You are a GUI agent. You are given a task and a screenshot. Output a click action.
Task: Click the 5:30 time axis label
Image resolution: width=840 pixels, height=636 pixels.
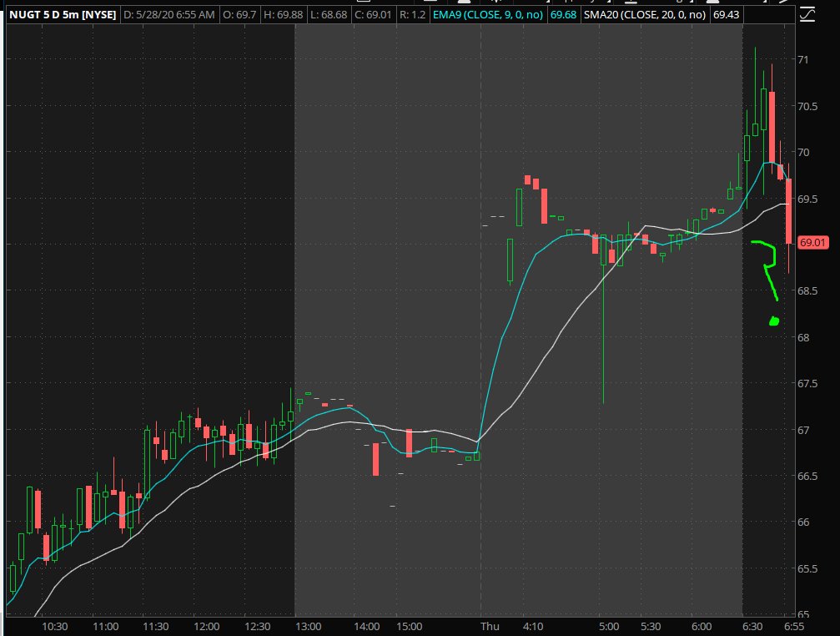point(651,626)
